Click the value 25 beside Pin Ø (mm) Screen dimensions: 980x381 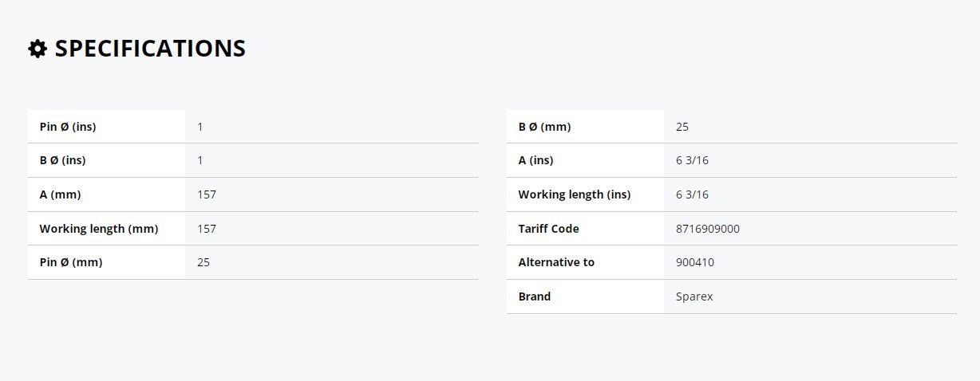204,262
